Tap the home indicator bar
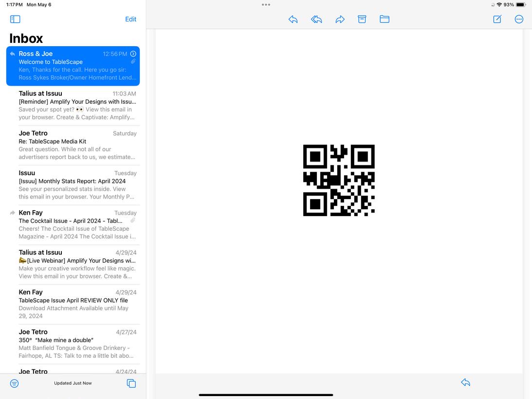Screen dimensions: 532x399 [266, 395]
